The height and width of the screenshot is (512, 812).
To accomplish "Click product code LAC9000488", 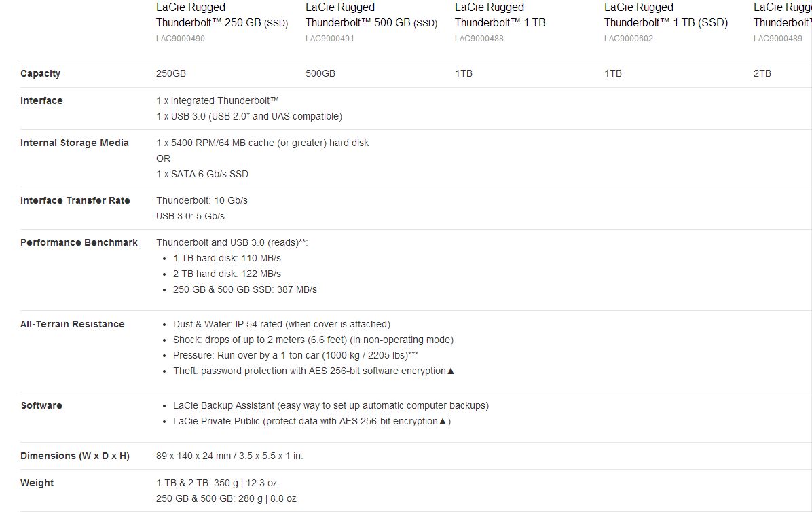I will click(x=479, y=39).
